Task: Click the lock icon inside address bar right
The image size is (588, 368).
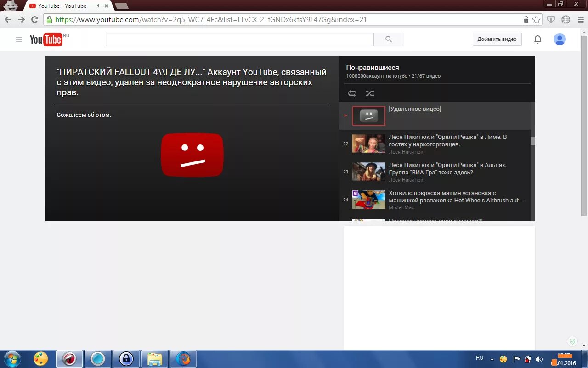Action: (526, 20)
